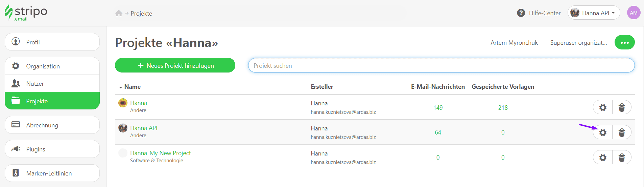
Task: Open Organisation settings in sidebar
Action: 52,66
